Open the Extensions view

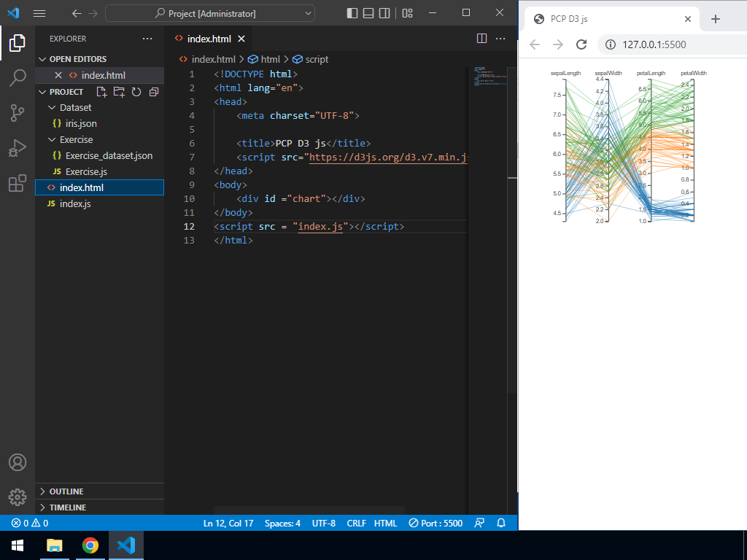(18, 183)
